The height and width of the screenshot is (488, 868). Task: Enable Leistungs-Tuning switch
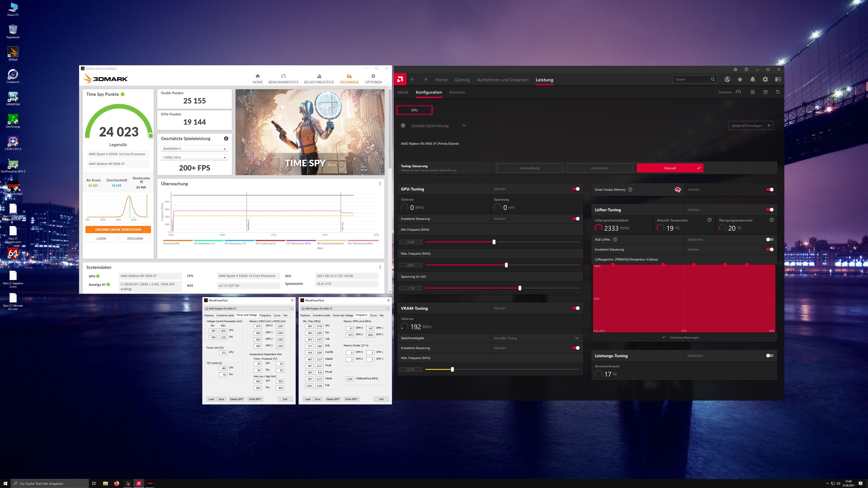pyautogui.click(x=770, y=356)
